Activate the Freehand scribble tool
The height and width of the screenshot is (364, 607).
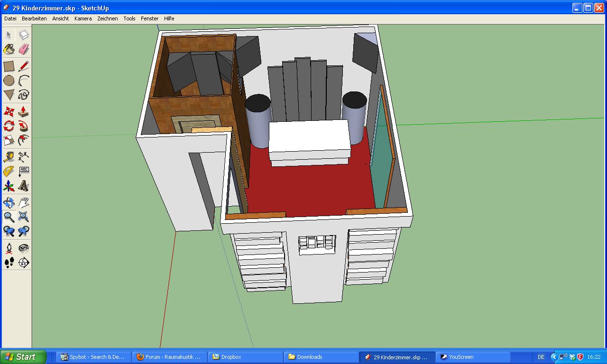pos(24,95)
